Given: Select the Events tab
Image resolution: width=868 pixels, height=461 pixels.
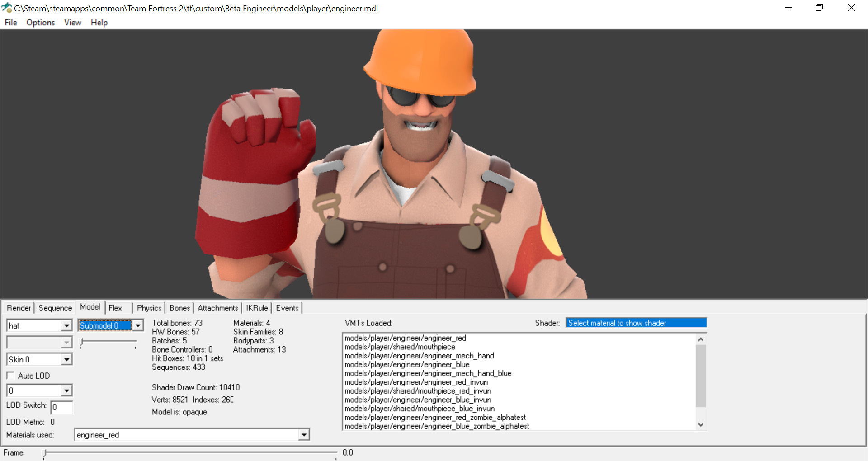Looking at the screenshot, I should (287, 308).
